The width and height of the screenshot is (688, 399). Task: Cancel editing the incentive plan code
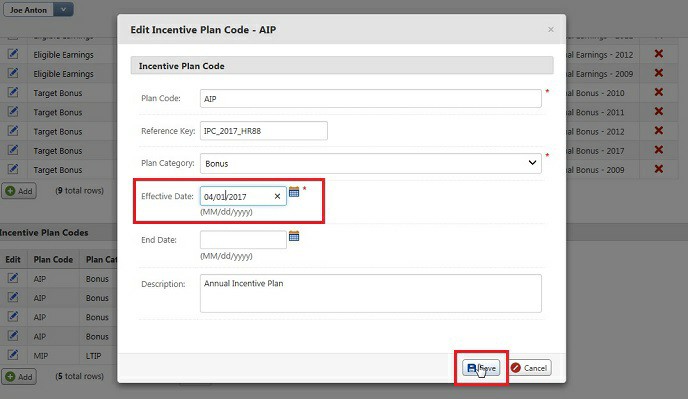(x=530, y=368)
